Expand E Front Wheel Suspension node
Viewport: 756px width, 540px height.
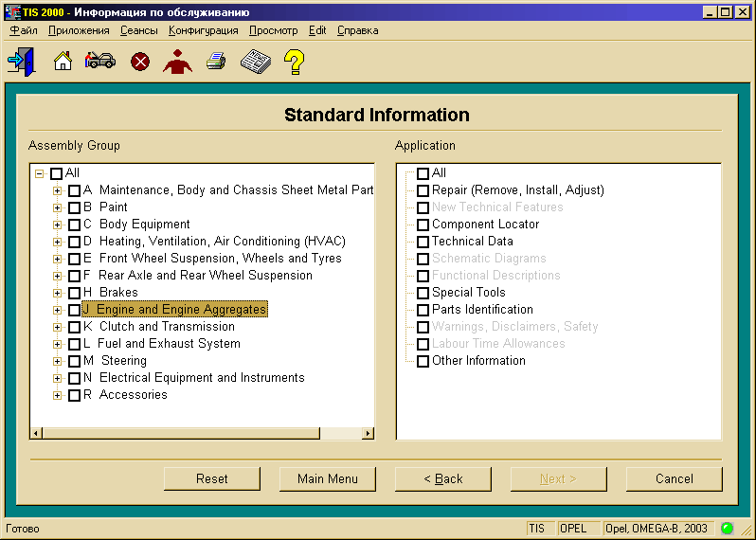(x=58, y=259)
